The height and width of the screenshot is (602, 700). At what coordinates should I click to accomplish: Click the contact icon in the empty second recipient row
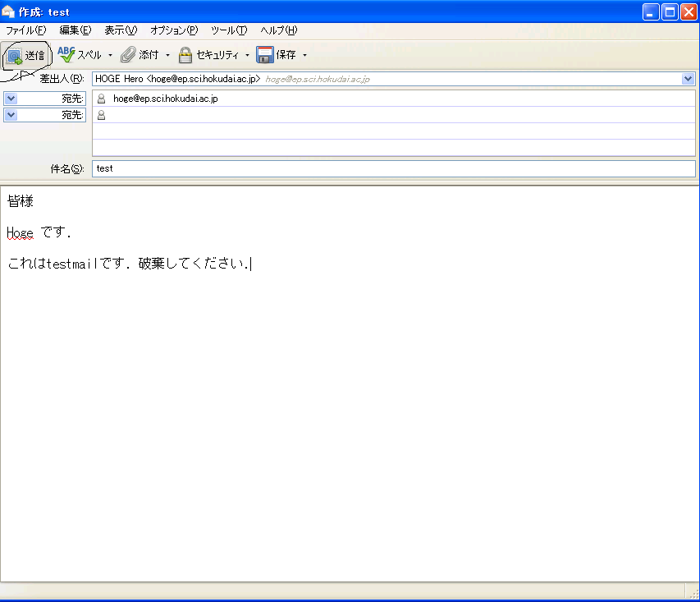point(101,115)
